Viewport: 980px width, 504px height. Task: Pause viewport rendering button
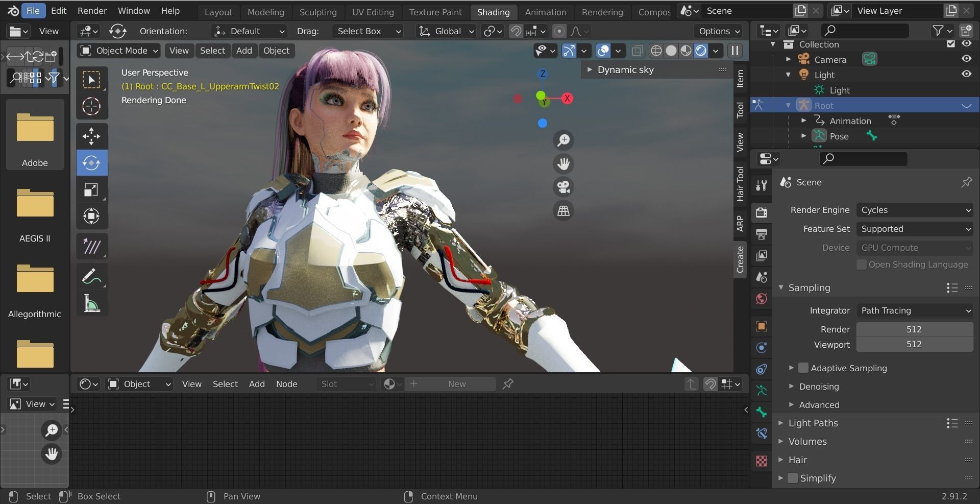pos(735,51)
